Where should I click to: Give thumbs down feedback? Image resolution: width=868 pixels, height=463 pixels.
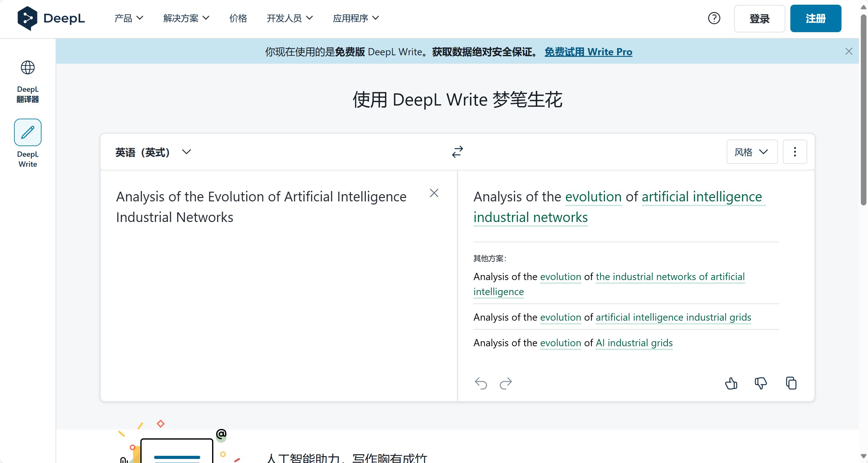(760, 383)
